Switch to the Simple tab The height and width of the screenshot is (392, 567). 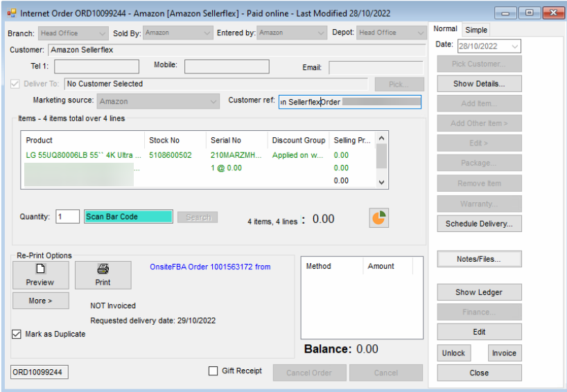click(x=476, y=30)
